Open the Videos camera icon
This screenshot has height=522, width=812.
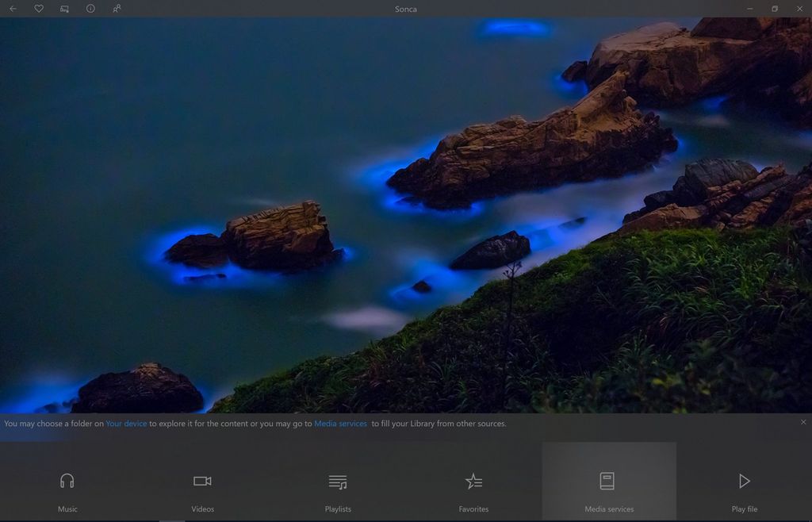[203, 480]
